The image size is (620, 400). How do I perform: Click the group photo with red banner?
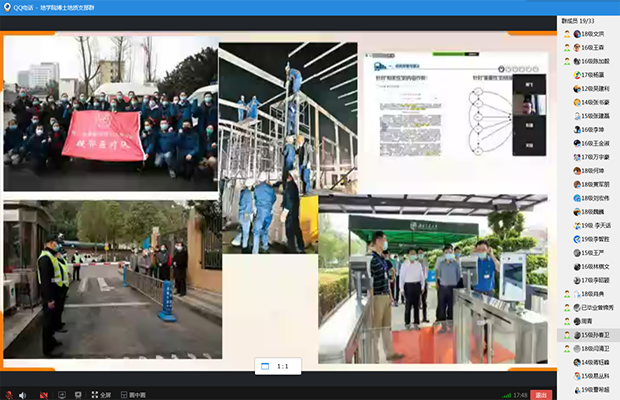coord(110,113)
